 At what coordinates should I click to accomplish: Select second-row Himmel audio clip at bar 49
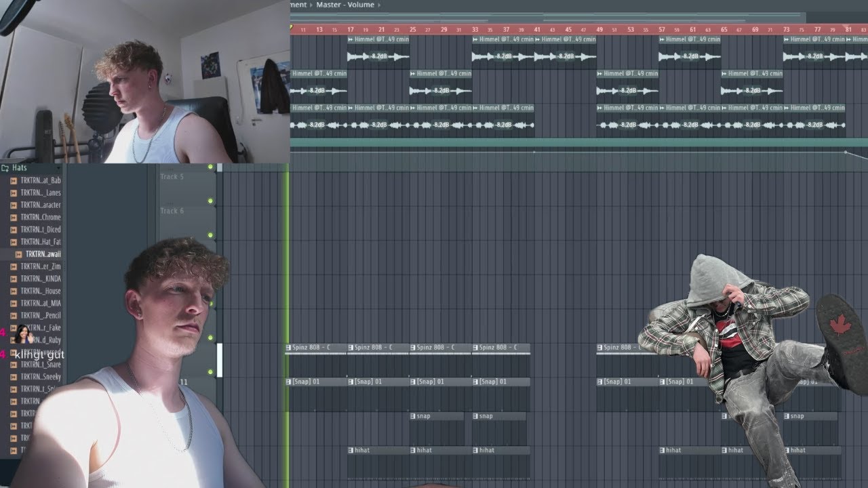pos(627,85)
